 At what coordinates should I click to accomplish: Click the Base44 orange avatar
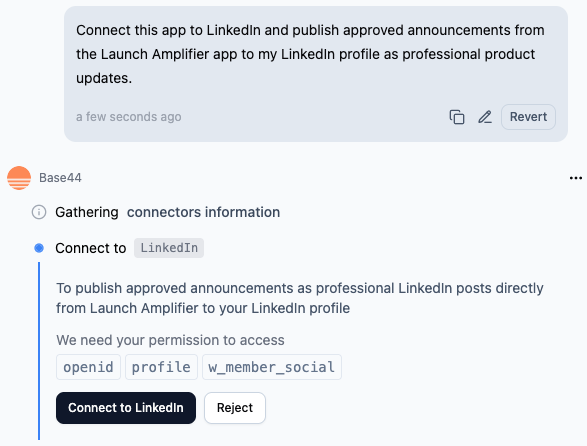pos(19,178)
